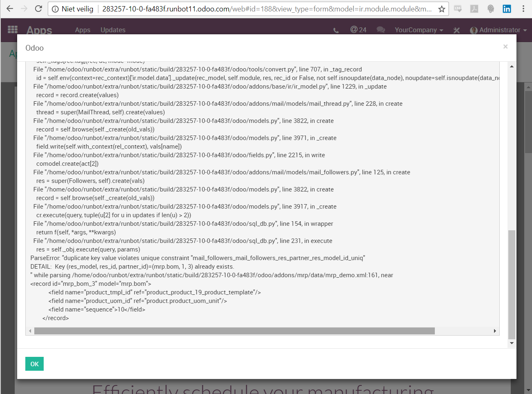Screen dimensions: 532x394
Task: Click the product_uom_id field line
Action: click(x=138, y=301)
